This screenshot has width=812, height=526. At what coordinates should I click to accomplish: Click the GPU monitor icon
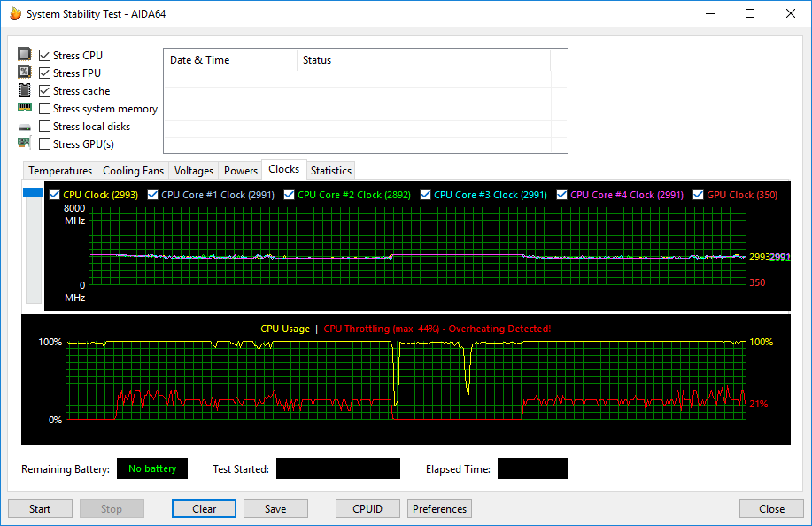[25, 143]
